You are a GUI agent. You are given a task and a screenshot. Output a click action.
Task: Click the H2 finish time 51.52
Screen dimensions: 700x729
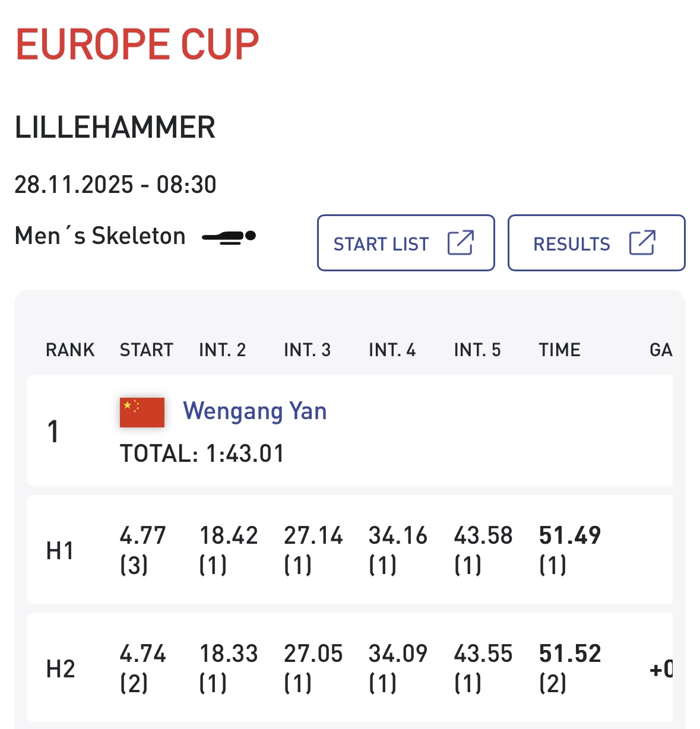point(570,654)
